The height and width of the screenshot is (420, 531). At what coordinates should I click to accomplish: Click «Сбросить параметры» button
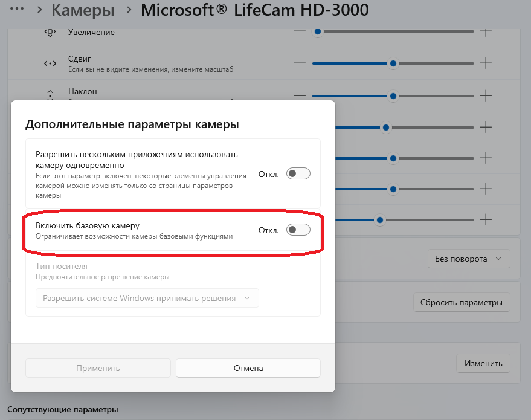pyautogui.click(x=462, y=303)
